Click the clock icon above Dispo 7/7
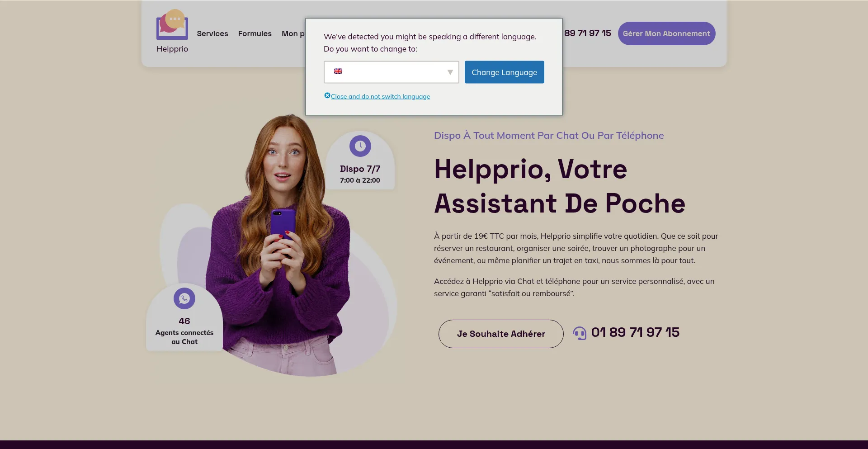The width and height of the screenshot is (868, 449). click(360, 146)
